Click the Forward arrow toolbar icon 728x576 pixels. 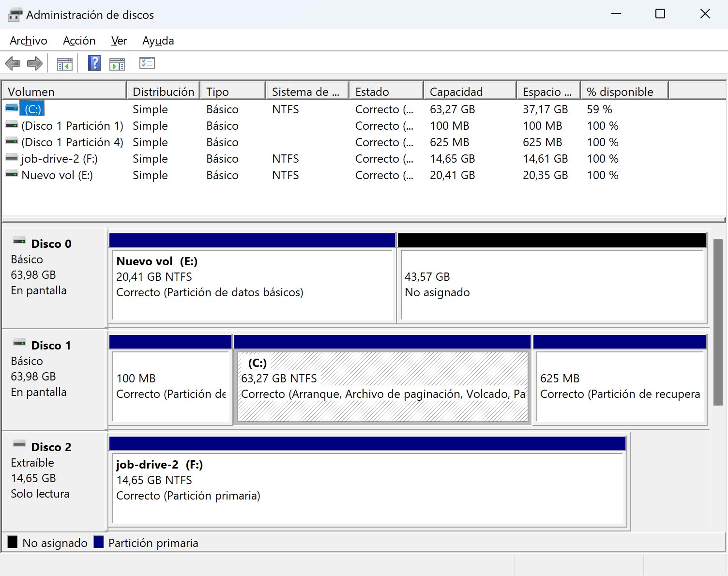click(x=35, y=63)
